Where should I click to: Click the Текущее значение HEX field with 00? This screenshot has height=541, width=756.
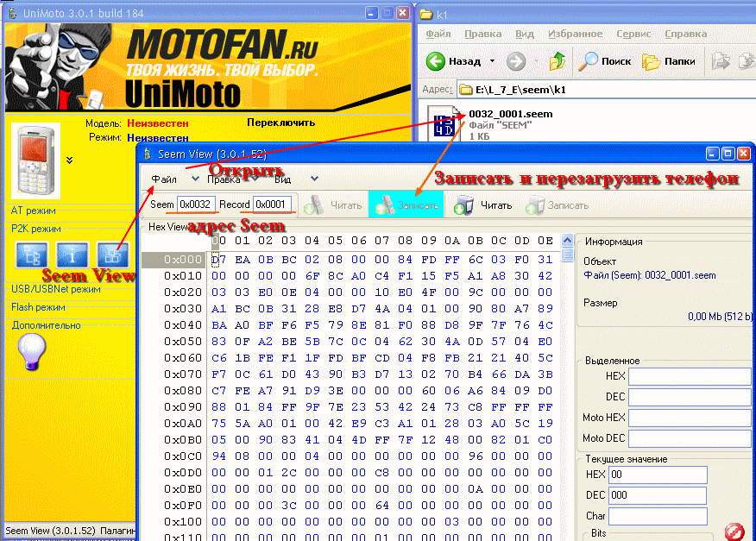click(658, 475)
